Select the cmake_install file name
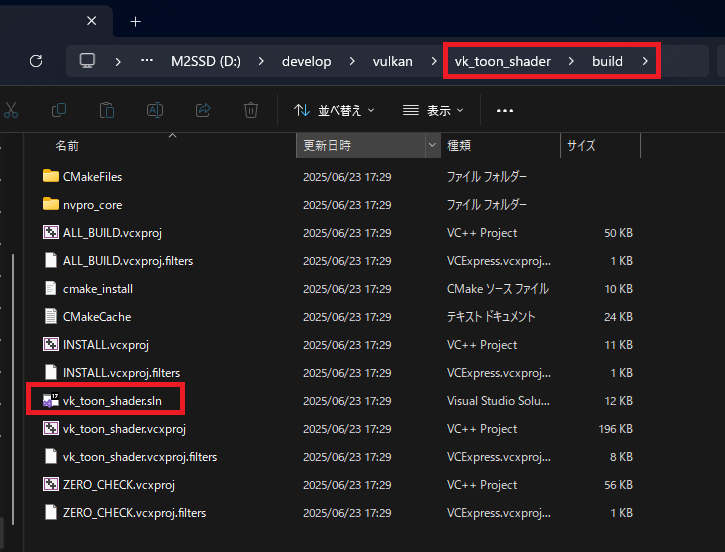Image resolution: width=725 pixels, height=552 pixels. tap(98, 289)
